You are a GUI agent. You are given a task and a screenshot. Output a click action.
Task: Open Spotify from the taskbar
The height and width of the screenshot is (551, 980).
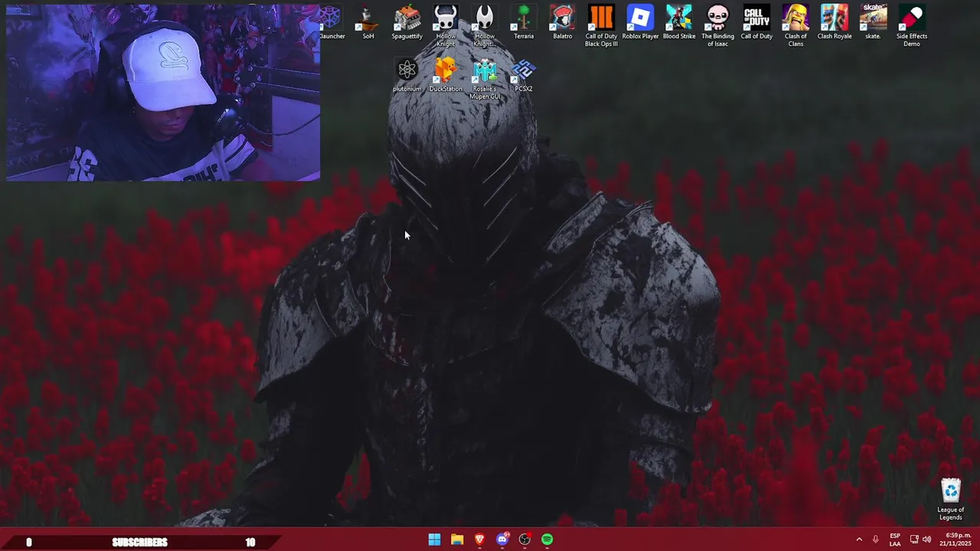click(x=547, y=540)
